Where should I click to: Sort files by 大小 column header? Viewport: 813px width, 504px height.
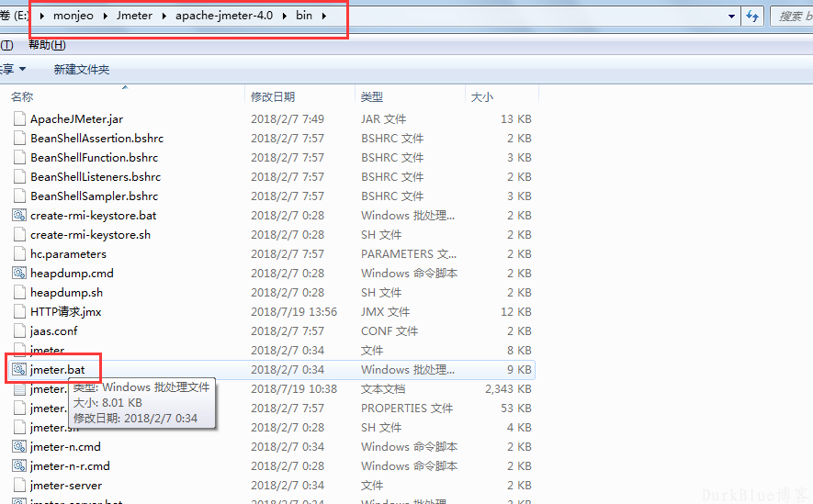[481, 97]
